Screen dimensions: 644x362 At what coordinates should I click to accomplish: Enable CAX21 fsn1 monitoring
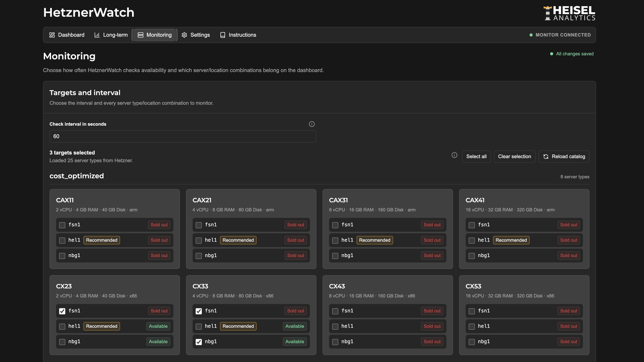pyautogui.click(x=199, y=225)
